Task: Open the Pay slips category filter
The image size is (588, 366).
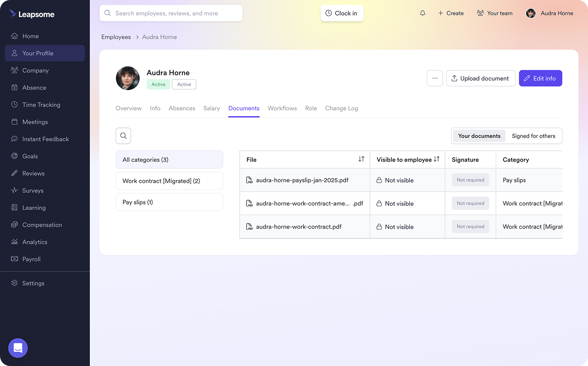Action: [169, 202]
